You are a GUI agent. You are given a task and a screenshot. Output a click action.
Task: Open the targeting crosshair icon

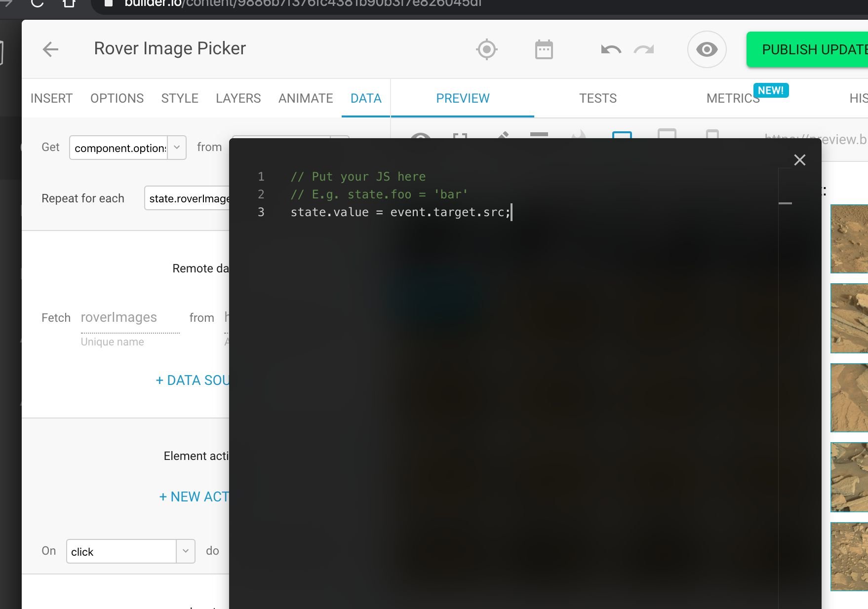pyautogui.click(x=486, y=49)
